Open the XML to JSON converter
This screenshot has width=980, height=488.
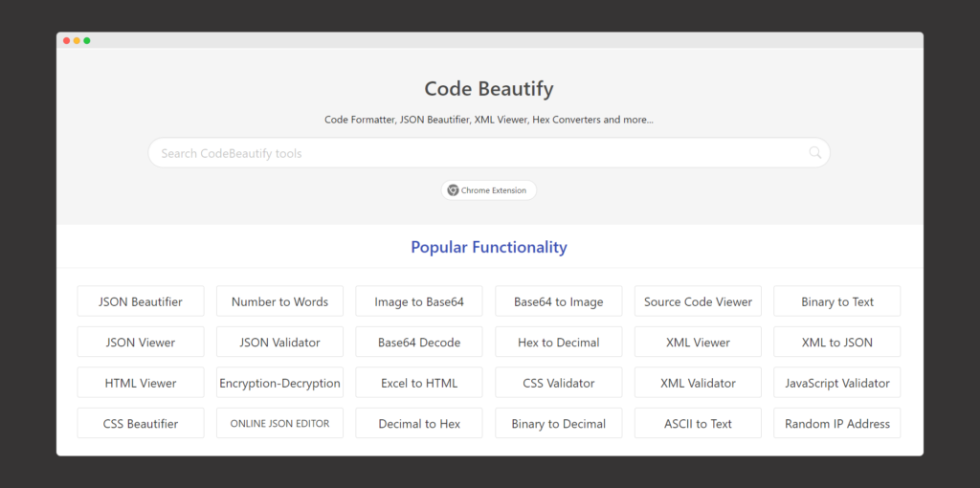(x=836, y=343)
